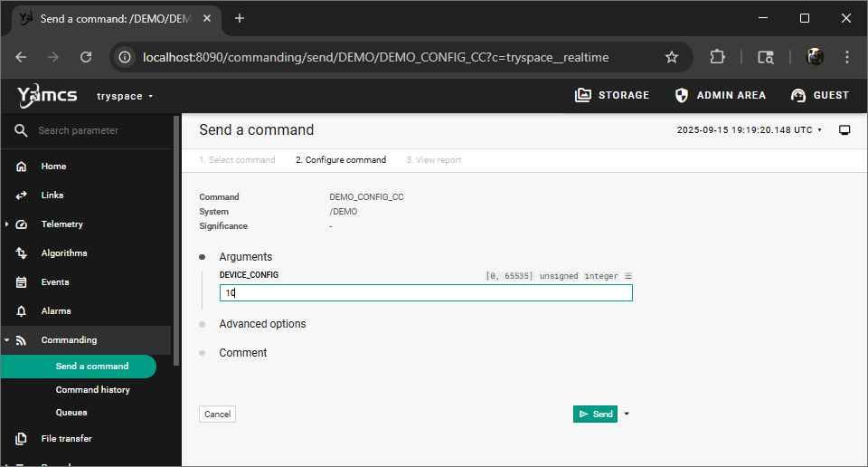Click the Home house icon

[x=21, y=167]
